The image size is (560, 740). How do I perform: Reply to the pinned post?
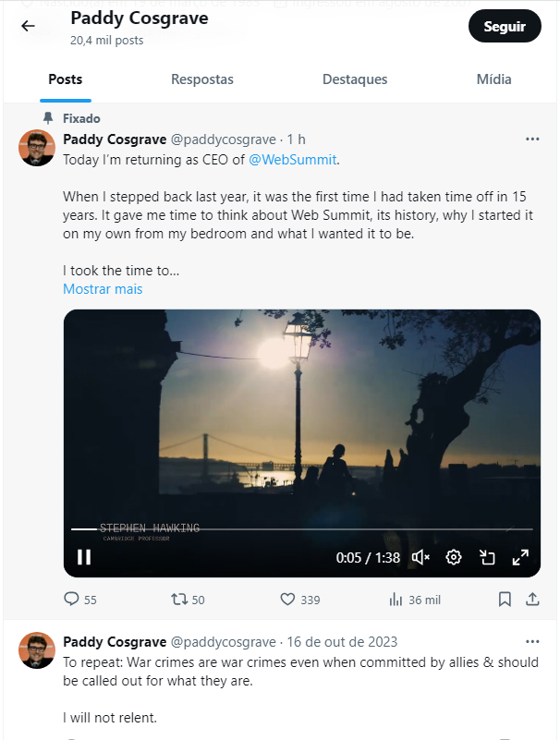point(72,600)
